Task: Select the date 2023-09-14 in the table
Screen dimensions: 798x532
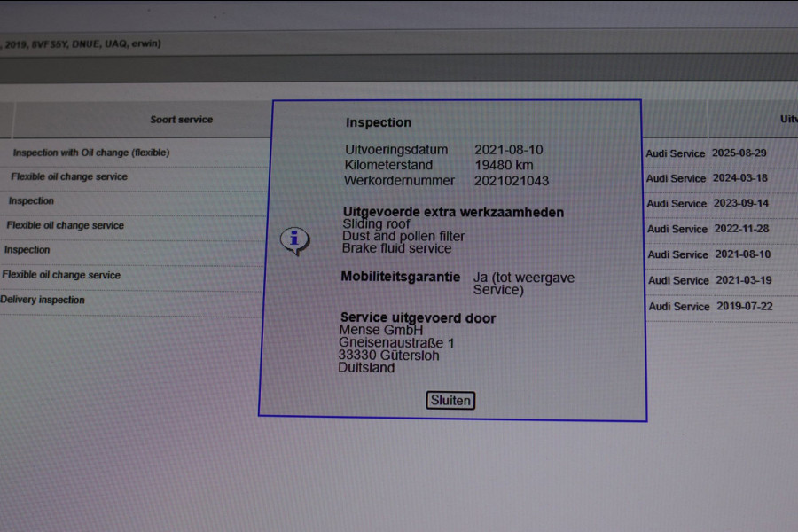Action: 741,203
